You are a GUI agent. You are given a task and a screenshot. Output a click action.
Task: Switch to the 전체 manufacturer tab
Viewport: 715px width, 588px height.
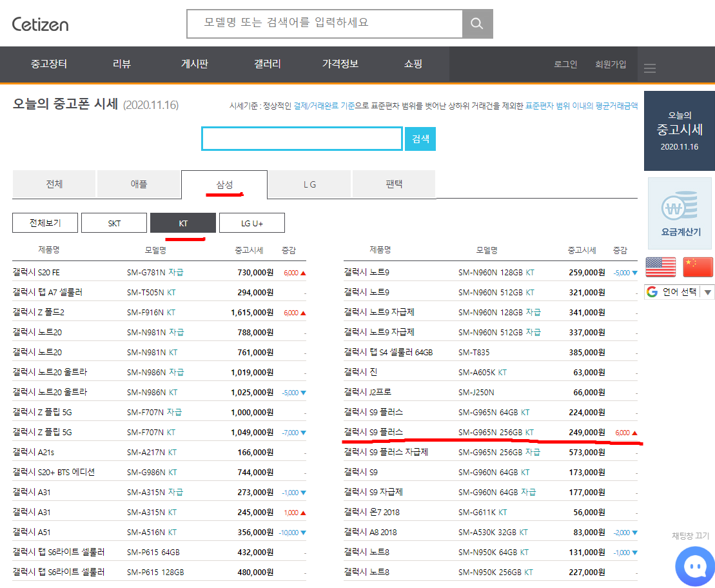54,184
